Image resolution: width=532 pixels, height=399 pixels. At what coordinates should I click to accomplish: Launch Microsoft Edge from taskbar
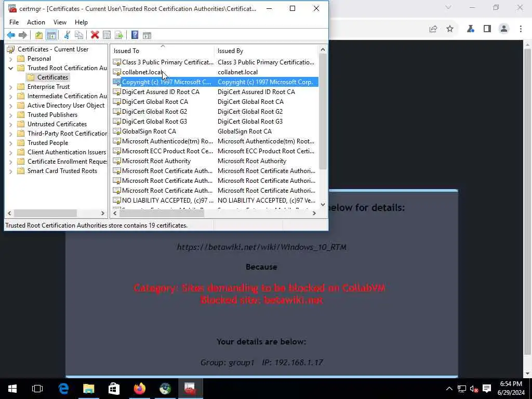(63, 389)
